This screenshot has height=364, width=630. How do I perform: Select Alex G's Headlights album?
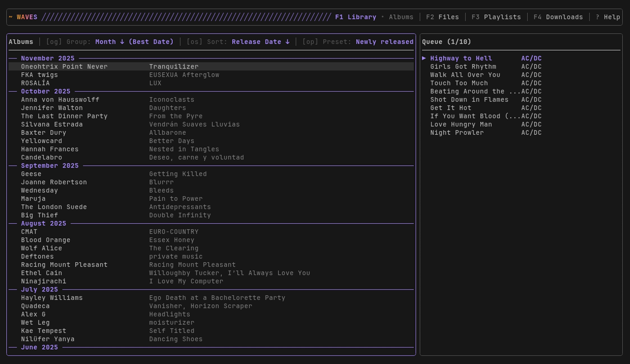point(211,315)
